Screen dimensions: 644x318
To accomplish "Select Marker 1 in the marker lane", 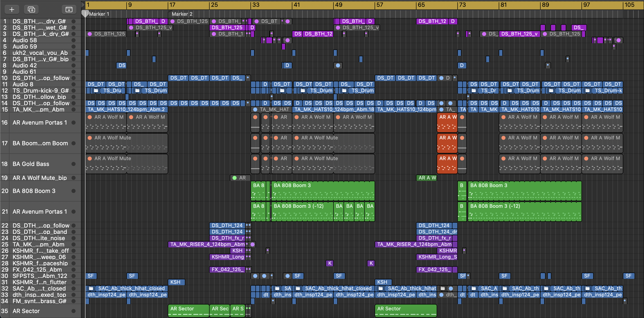I will click(99, 14).
